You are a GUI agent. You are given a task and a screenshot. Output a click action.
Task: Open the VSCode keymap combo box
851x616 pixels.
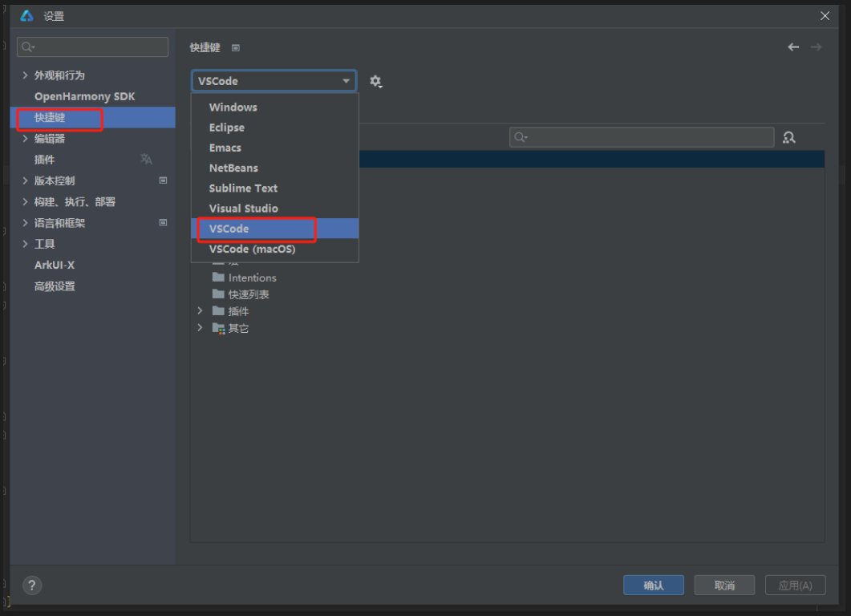tap(274, 81)
